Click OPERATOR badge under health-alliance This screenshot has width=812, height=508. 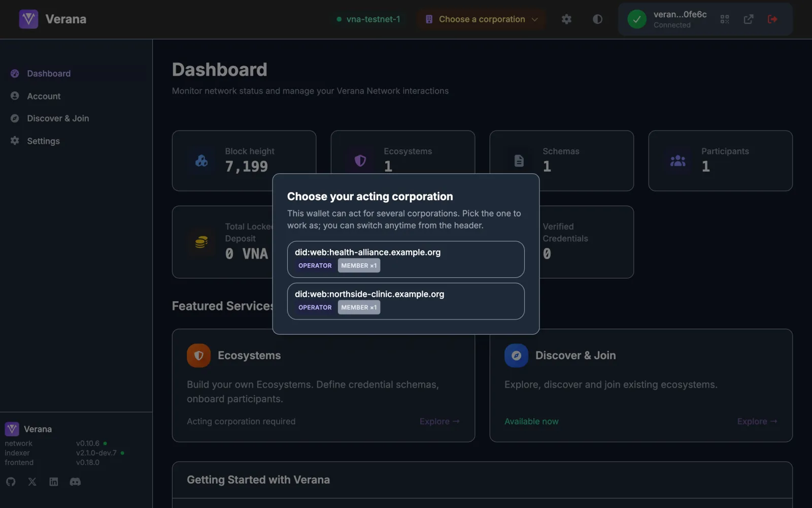point(315,266)
